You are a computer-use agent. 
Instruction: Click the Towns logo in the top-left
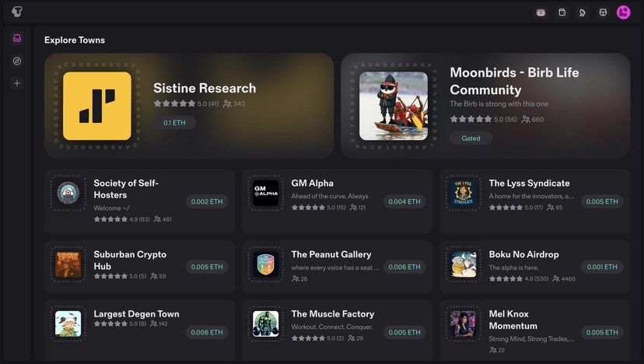pos(17,12)
